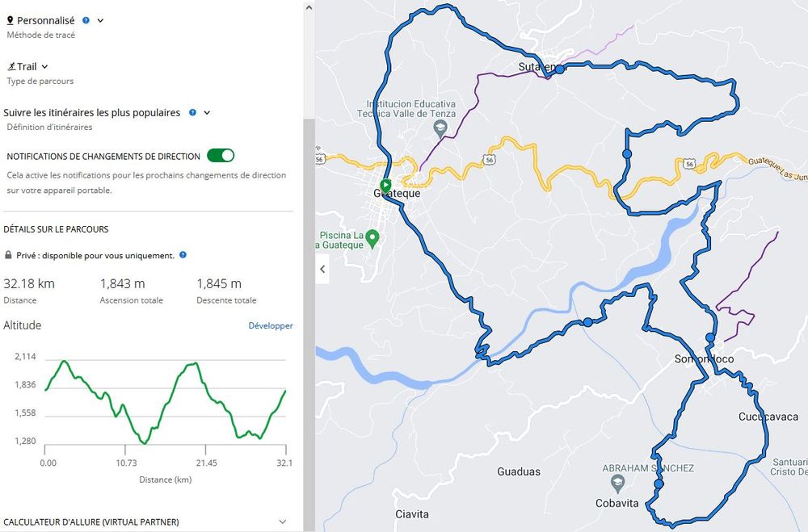Select the route waypoint above Somondoco
This screenshot has height=532, width=808.
[x=710, y=337]
